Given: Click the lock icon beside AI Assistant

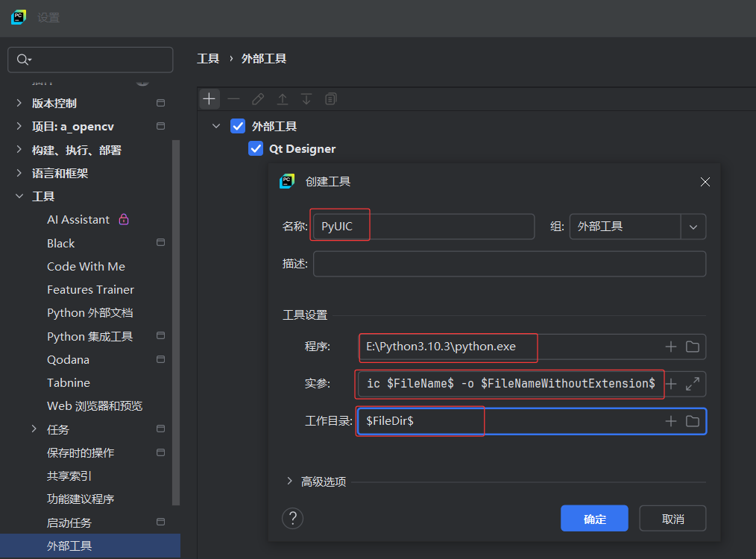Looking at the screenshot, I should click(x=124, y=219).
